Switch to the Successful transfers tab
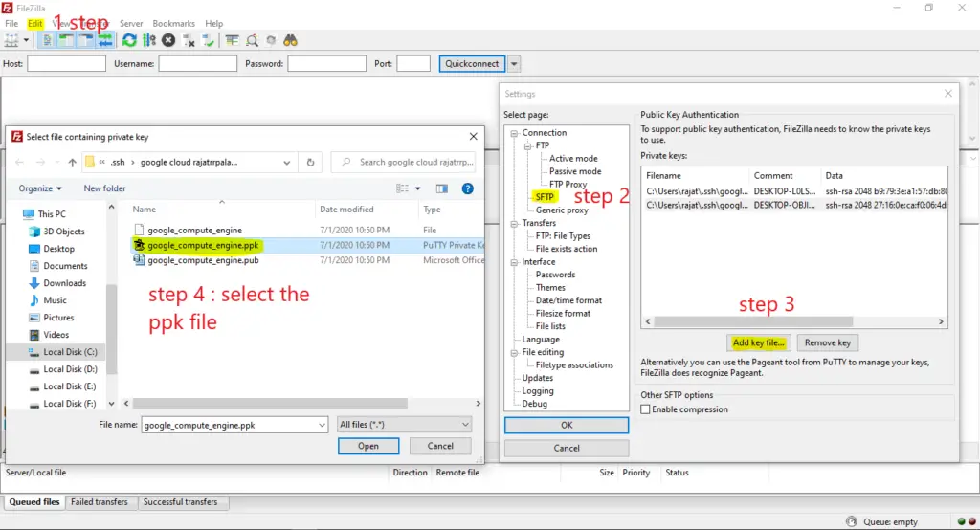Viewport: 980px width, 530px height. (181, 502)
